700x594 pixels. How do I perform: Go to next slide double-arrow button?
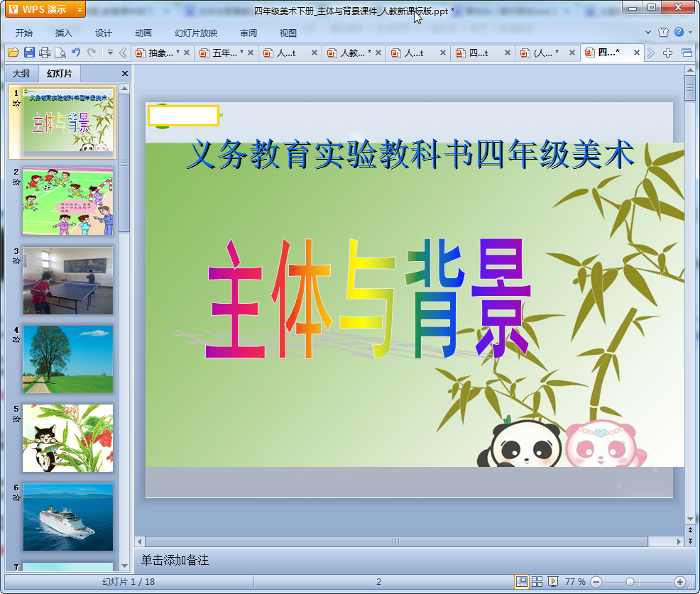(x=690, y=541)
